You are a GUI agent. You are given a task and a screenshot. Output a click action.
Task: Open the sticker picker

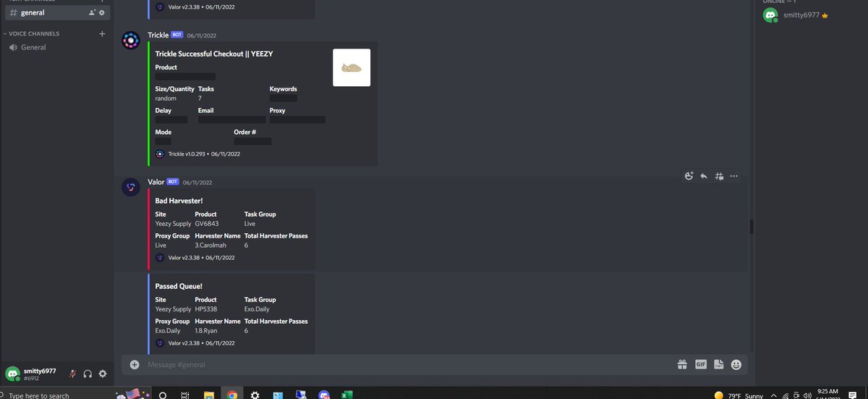718,365
